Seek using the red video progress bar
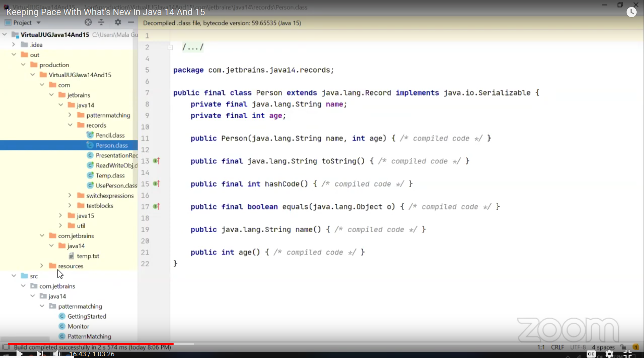The height and width of the screenshot is (358, 644). pyautogui.click(x=91, y=344)
